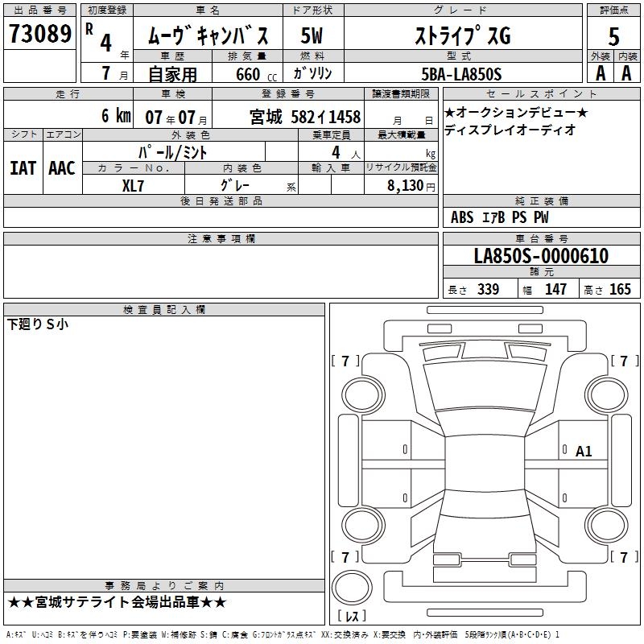644x644 pixels.
Task: Click the inspector note 下廻りS小
Action: coord(38,324)
